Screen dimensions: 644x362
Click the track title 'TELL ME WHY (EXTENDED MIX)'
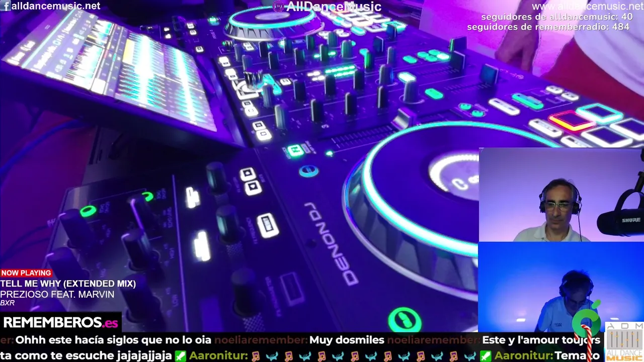coord(68,284)
